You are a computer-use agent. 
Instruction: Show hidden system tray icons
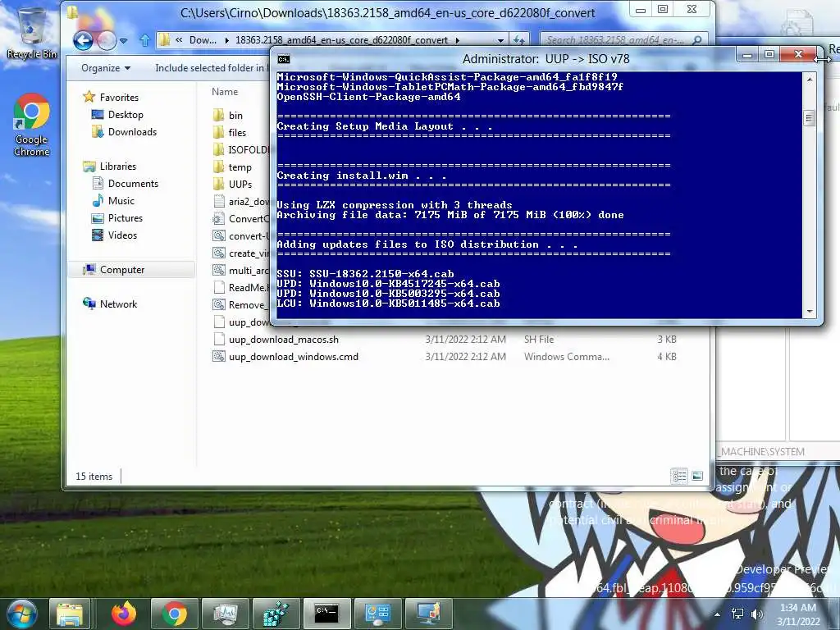[717, 614]
